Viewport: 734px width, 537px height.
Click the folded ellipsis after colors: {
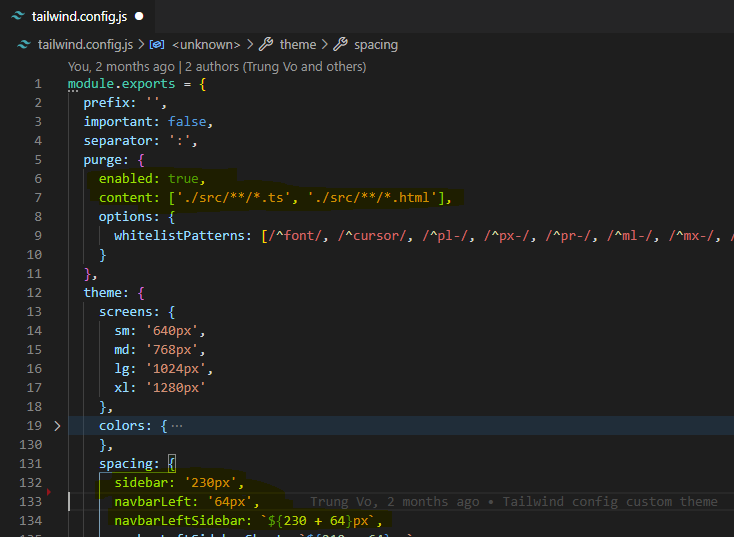click(x=177, y=426)
